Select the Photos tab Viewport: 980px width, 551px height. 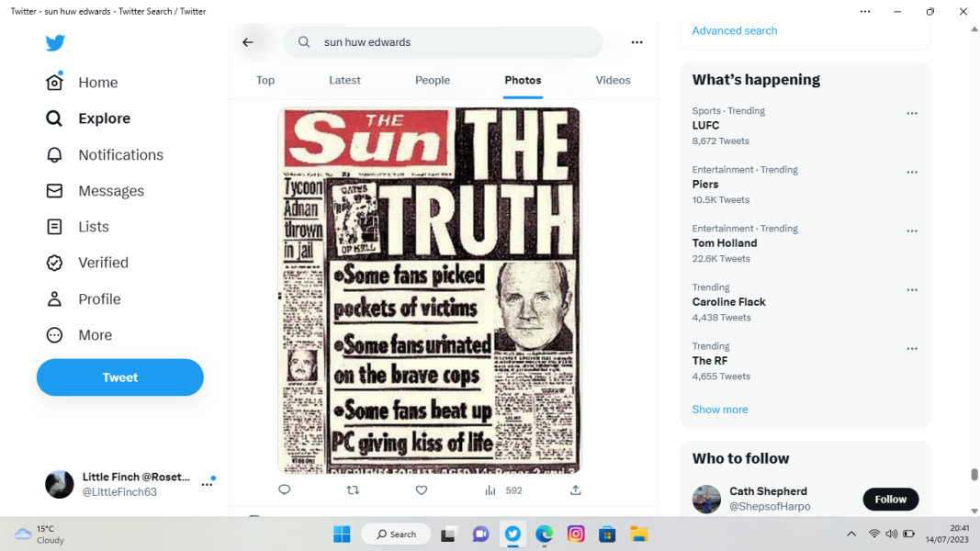tap(523, 80)
